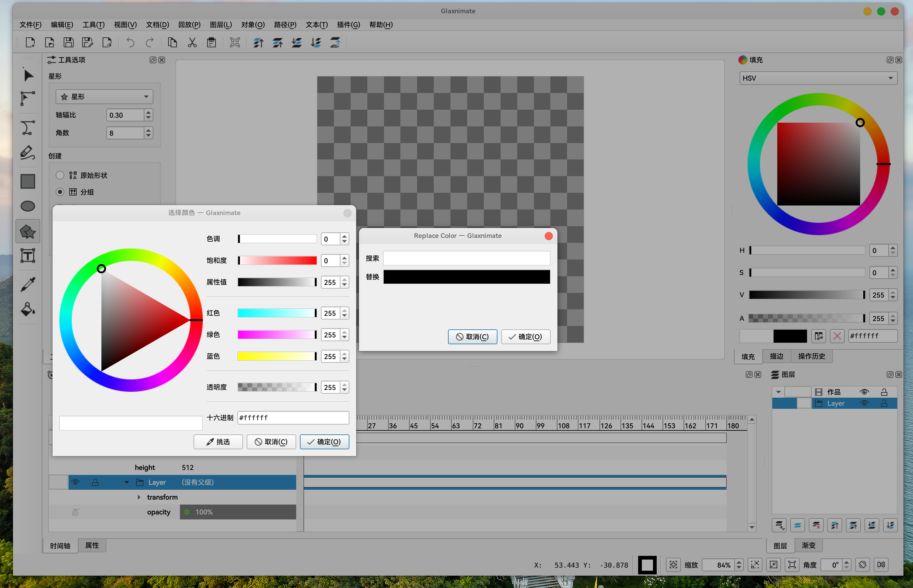The height and width of the screenshot is (588, 913).
Task: Toggle the Layer lock in timeline row
Action: coord(95,482)
